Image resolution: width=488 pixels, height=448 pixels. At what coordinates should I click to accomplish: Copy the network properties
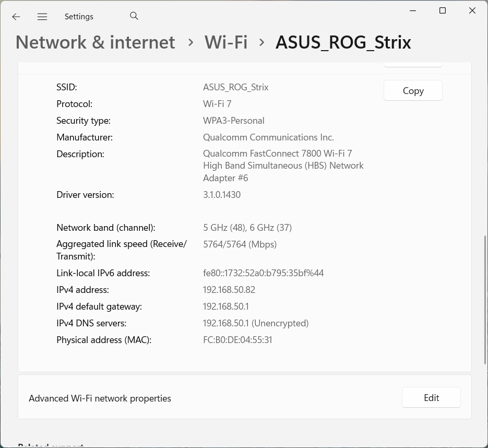(413, 91)
